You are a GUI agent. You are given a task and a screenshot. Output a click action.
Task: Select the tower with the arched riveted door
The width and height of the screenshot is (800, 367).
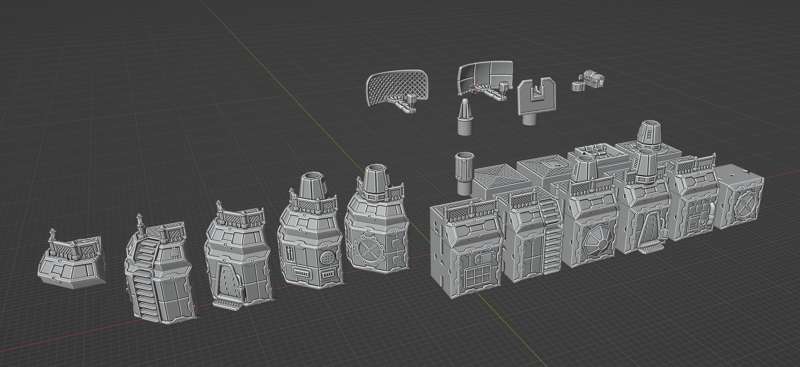pos(238,255)
